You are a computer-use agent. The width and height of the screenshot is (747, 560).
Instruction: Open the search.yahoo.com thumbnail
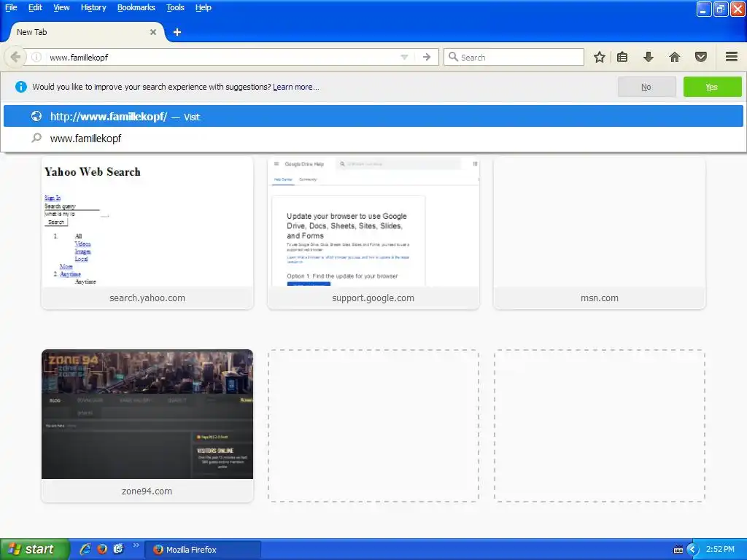click(147, 233)
